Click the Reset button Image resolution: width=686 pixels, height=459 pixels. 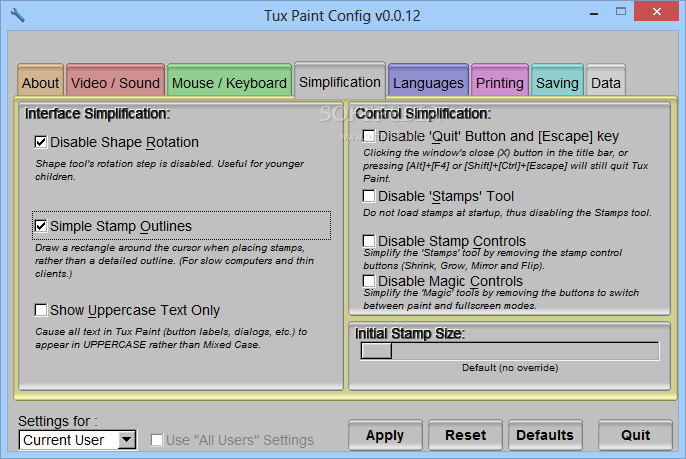466,435
